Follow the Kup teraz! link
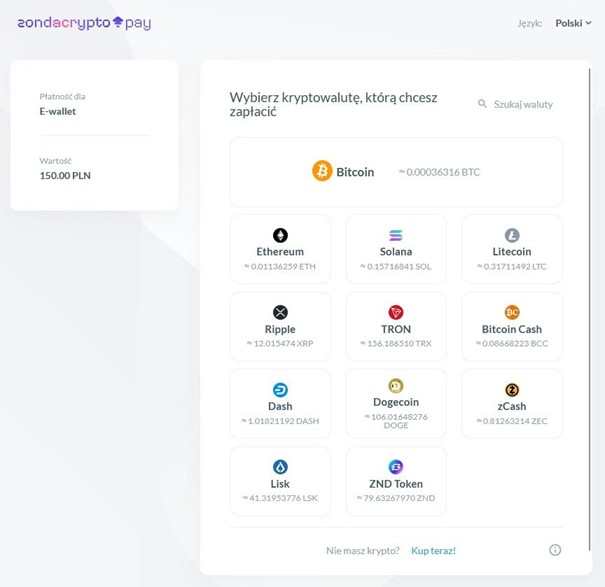 coord(433,550)
